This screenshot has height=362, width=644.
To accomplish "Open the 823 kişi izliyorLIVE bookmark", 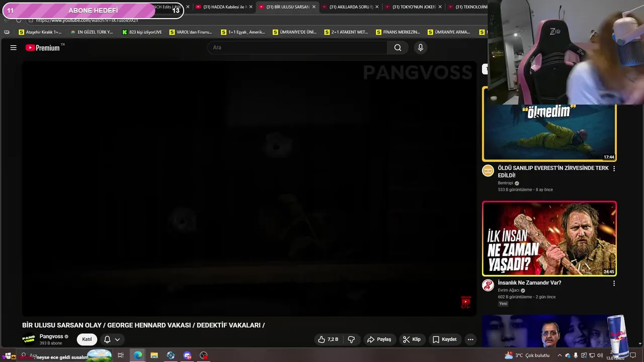I will click(x=142, y=32).
